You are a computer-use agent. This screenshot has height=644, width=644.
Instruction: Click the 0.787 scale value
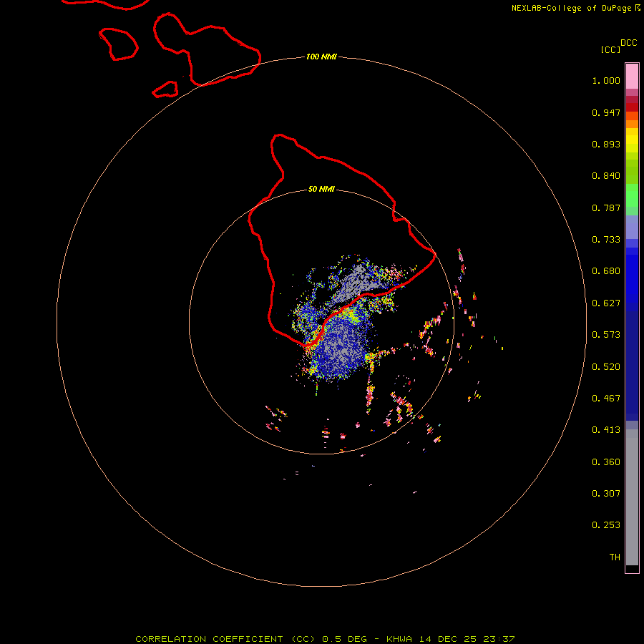pyautogui.click(x=606, y=208)
